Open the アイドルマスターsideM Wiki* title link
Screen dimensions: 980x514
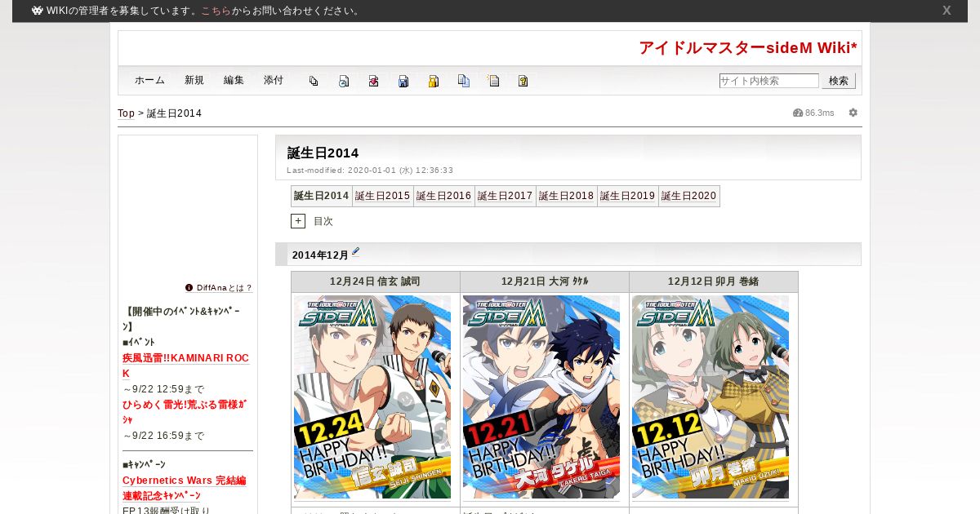pos(748,47)
